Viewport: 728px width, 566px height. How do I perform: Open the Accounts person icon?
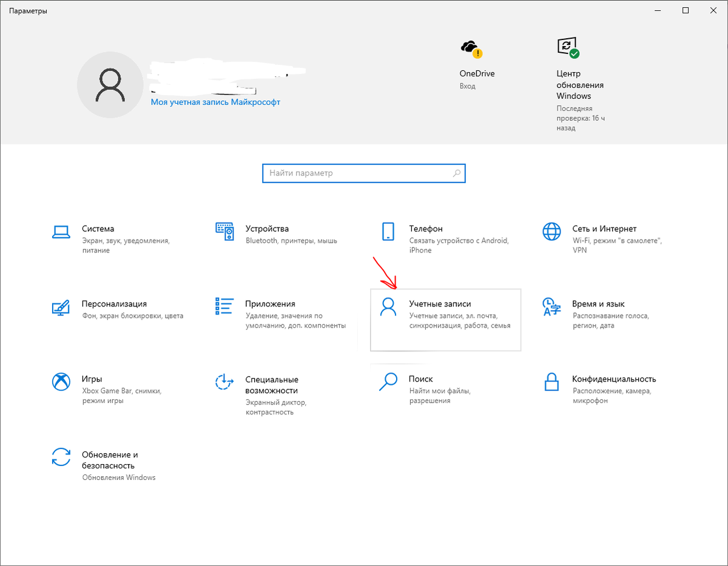coord(388,306)
